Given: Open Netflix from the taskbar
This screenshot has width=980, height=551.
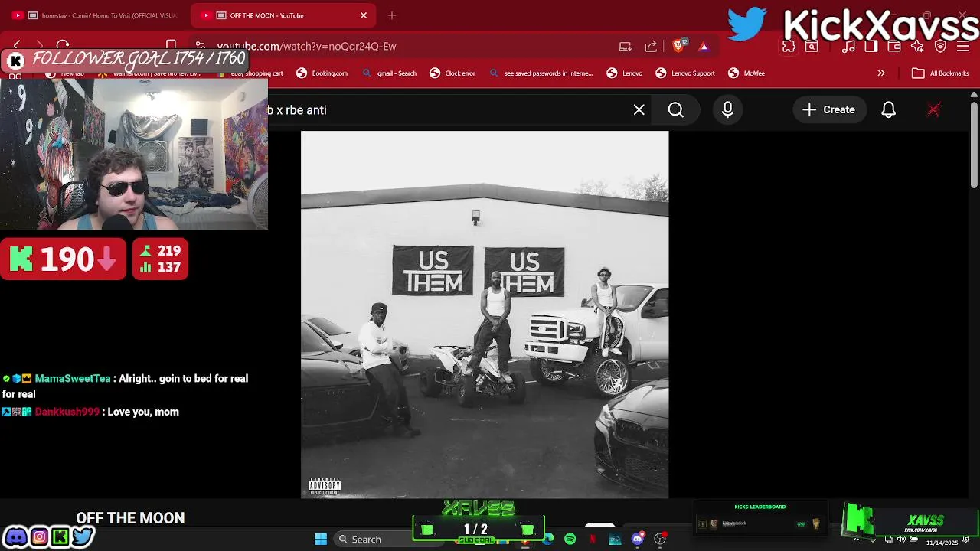Looking at the screenshot, I should tap(593, 540).
